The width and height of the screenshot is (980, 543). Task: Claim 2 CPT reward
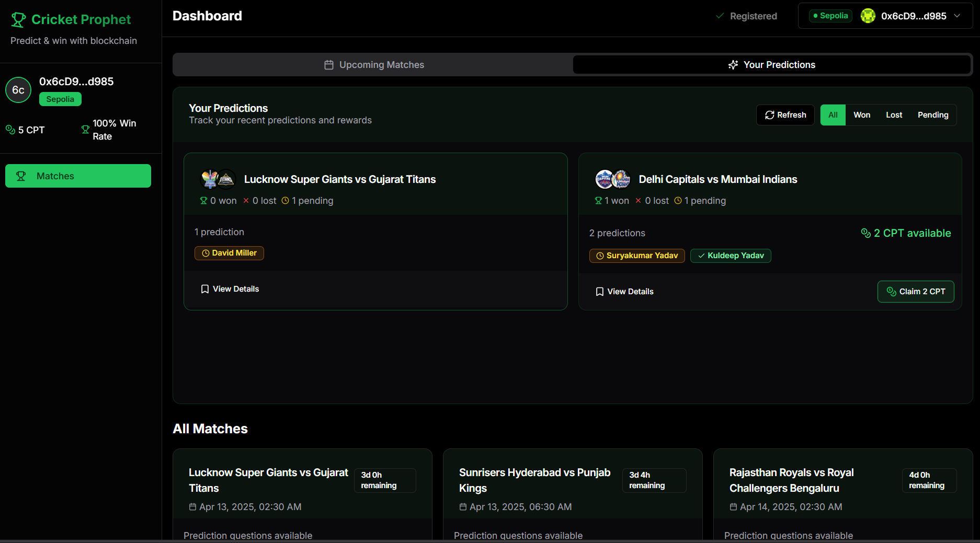point(916,292)
